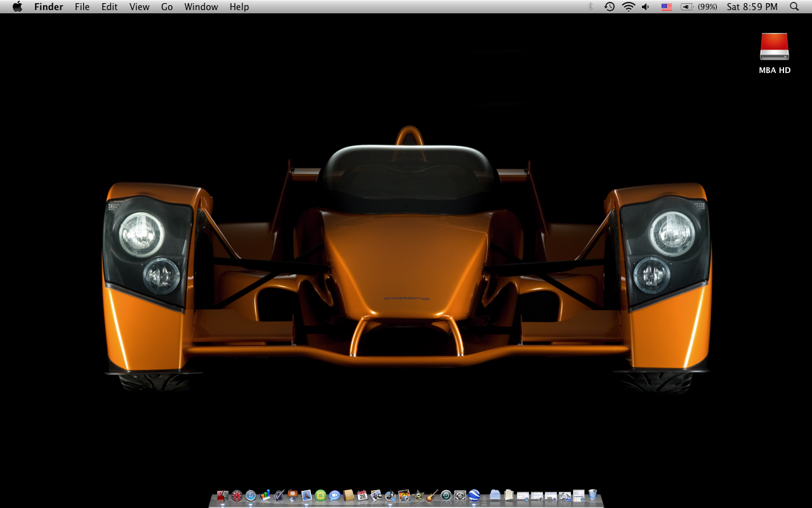Open Address Book in the Dock
The width and height of the screenshot is (812, 508).
pyautogui.click(x=348, y=495)
